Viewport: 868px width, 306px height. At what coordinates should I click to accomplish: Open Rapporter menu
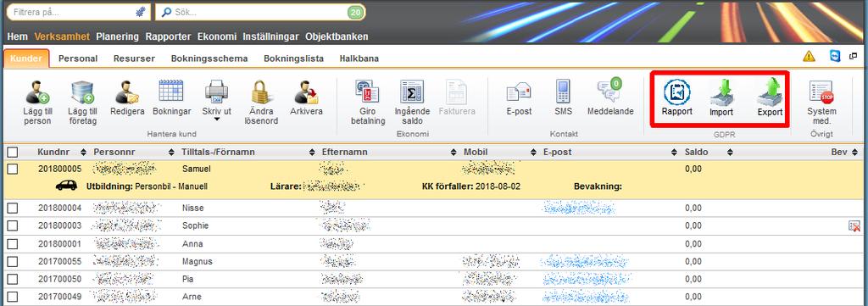[168, 36]
